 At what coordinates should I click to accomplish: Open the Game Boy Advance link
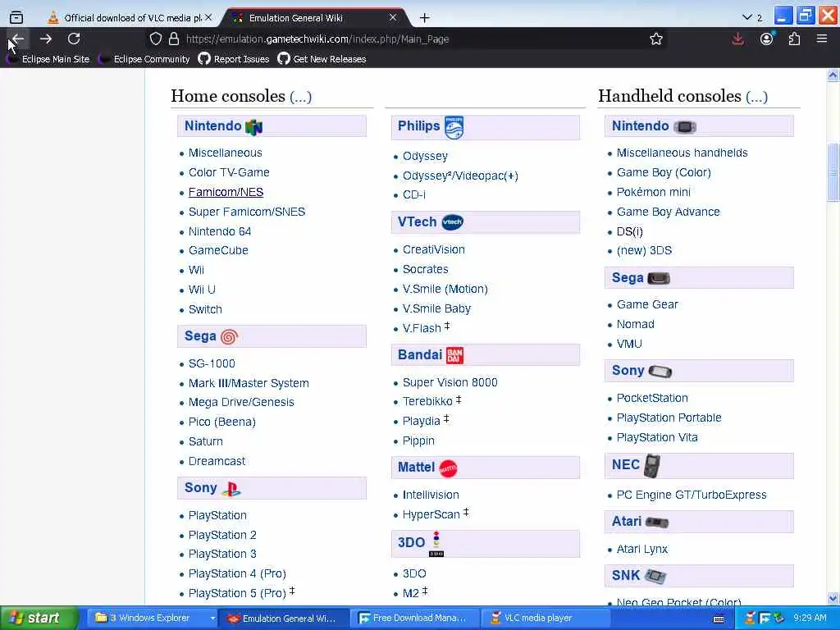(668, 212)
